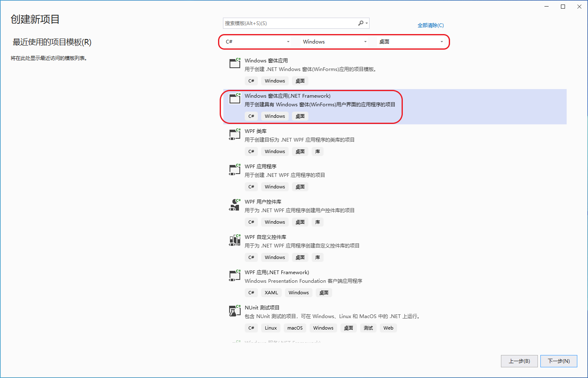Click the WPF 应用(.NET Framework) icon
The height and width of the screenshot is (378, 588).
(235, 275)
